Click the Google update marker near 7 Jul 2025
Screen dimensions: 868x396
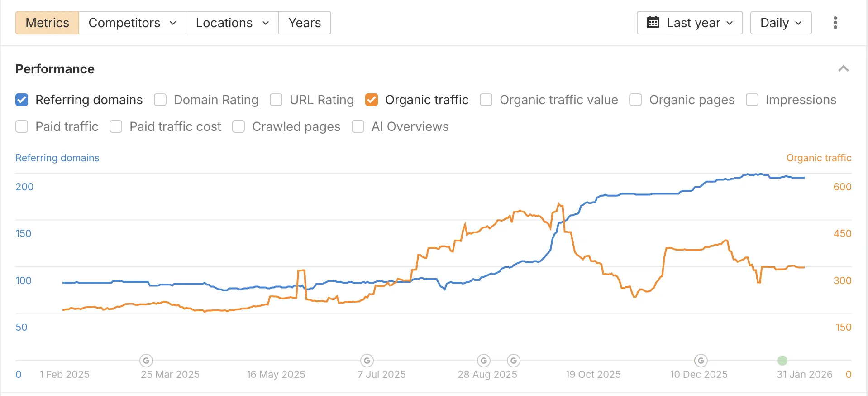[x=367, y=361]
